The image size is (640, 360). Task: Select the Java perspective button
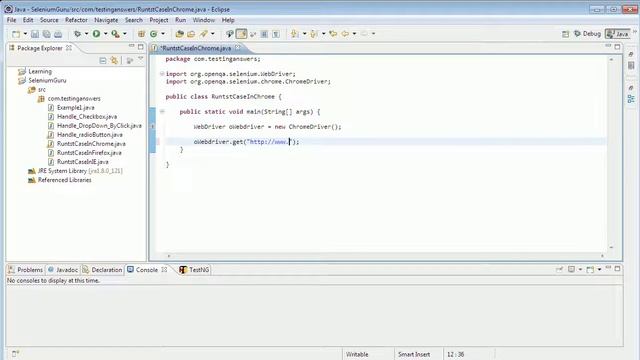[x=618, y=34]
